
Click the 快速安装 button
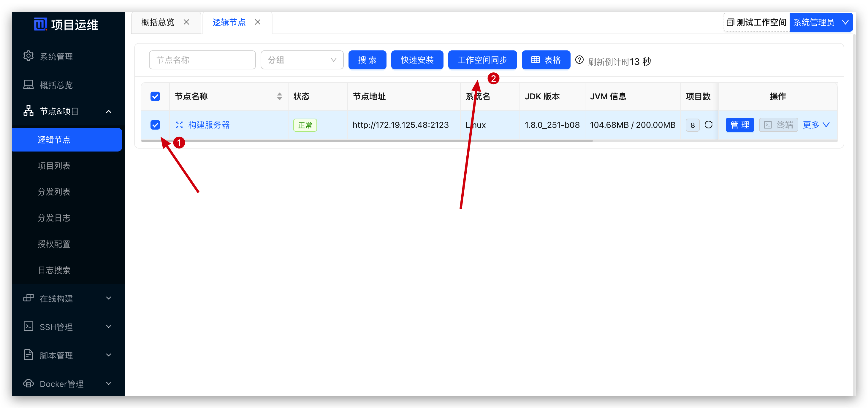coord(417,60)
